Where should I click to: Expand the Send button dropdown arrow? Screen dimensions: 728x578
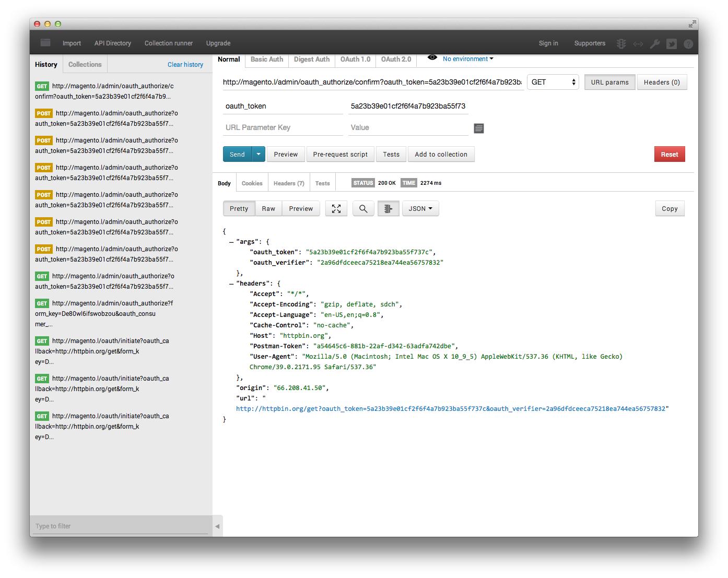[x=257, y=154]
